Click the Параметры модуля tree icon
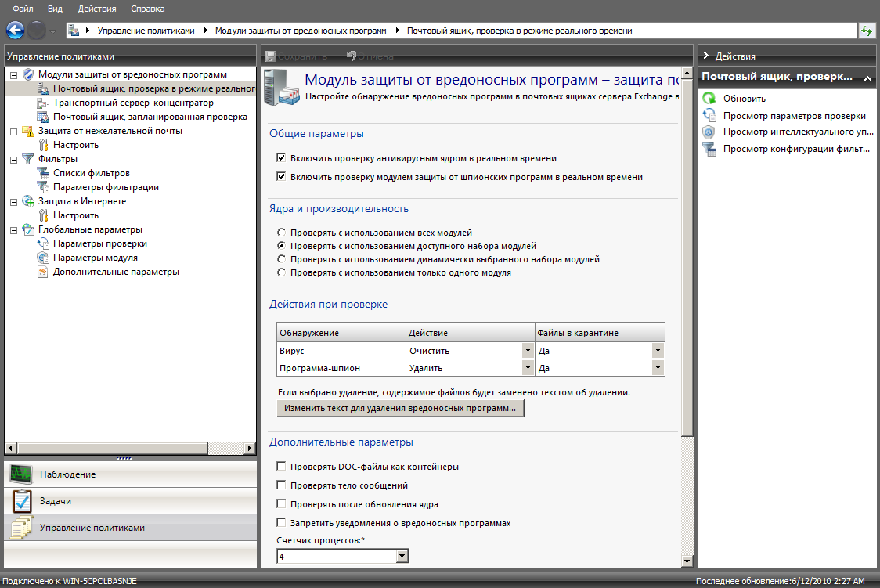 click(44, 258)
